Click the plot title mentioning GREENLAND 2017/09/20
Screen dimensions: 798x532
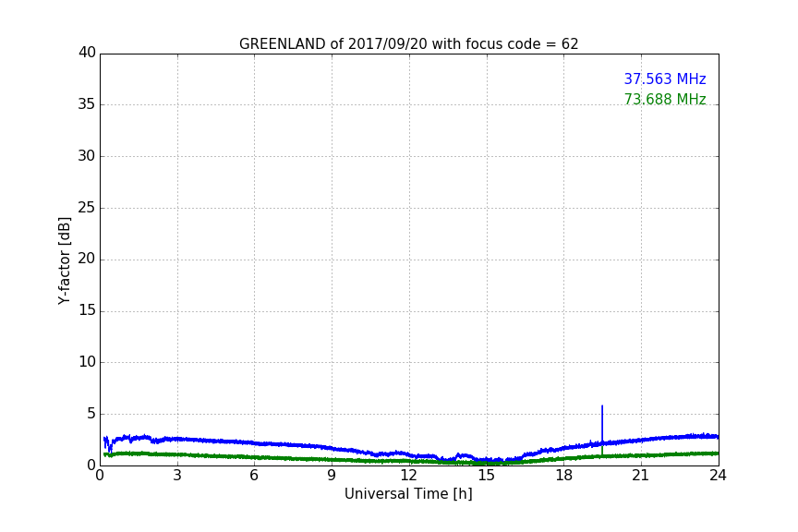tap(408, 44)
